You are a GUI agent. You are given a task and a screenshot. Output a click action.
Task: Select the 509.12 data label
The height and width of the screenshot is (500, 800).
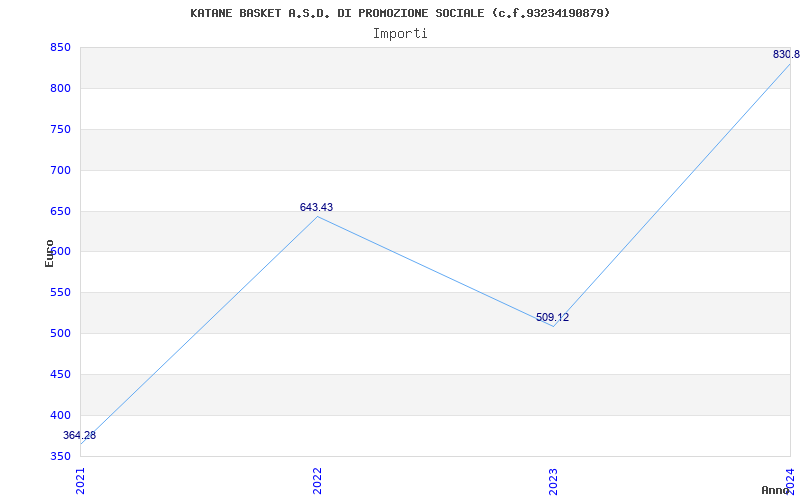point(553,317)
